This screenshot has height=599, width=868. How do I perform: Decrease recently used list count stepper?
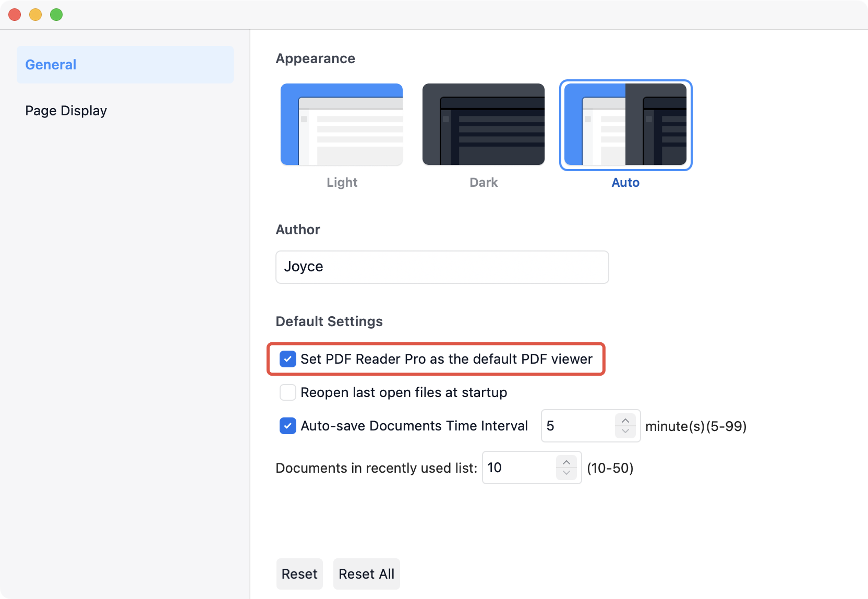point(566,473)
